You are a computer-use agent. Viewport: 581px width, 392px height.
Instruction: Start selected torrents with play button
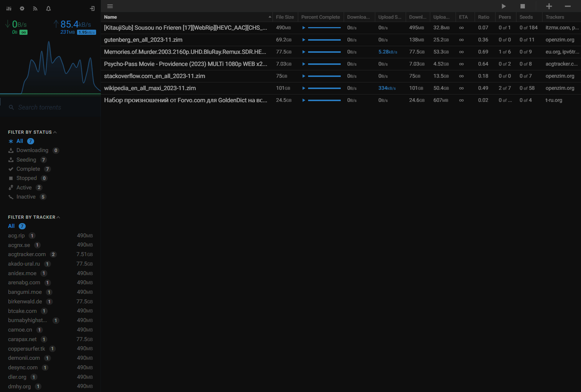click(x=504, y=6)
